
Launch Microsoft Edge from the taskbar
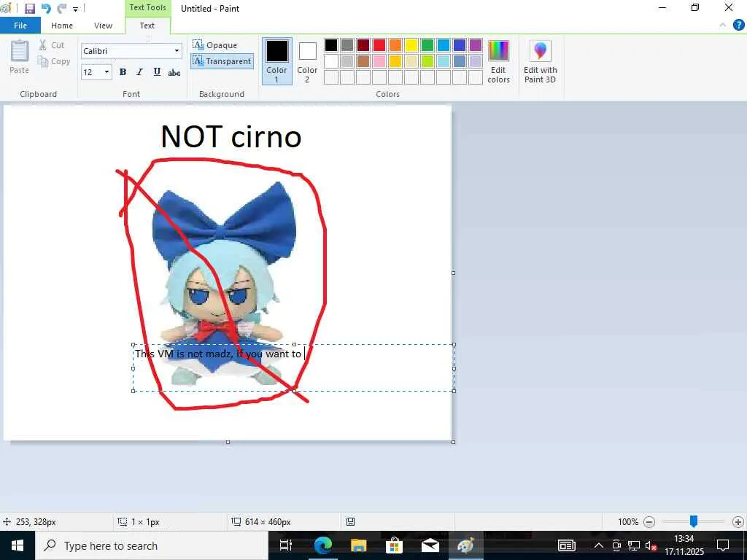(322, 545)
